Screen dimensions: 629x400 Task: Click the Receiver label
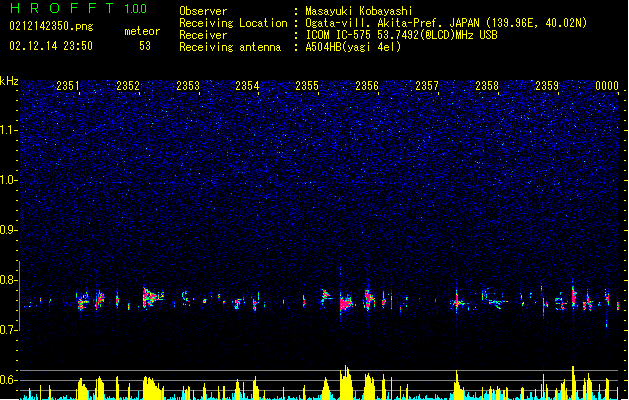point(203,35)
